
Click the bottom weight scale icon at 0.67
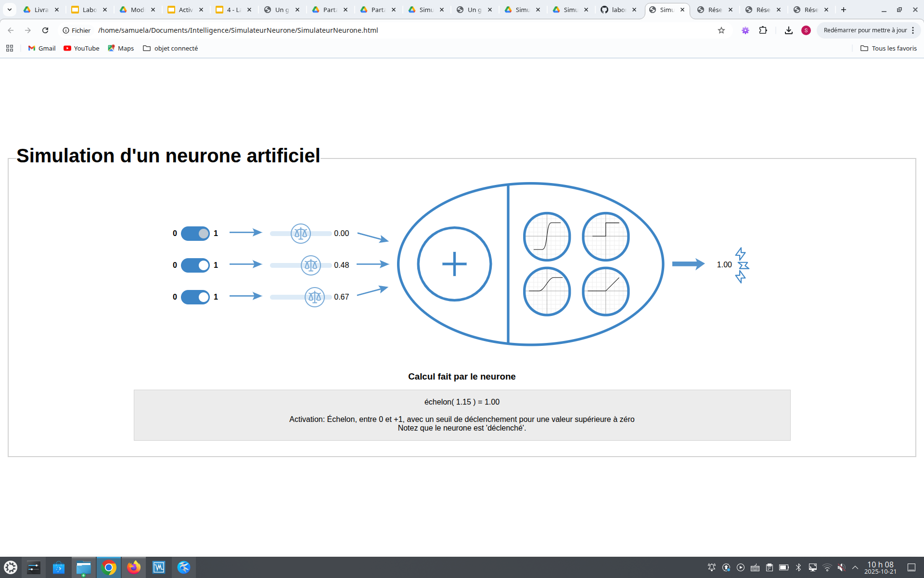click(x=315, y=297)
